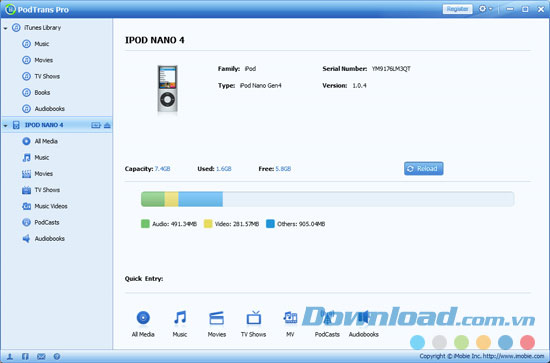Click the user icon in the bottom bar
Screen dimensions: 550x363
[10, 357]
